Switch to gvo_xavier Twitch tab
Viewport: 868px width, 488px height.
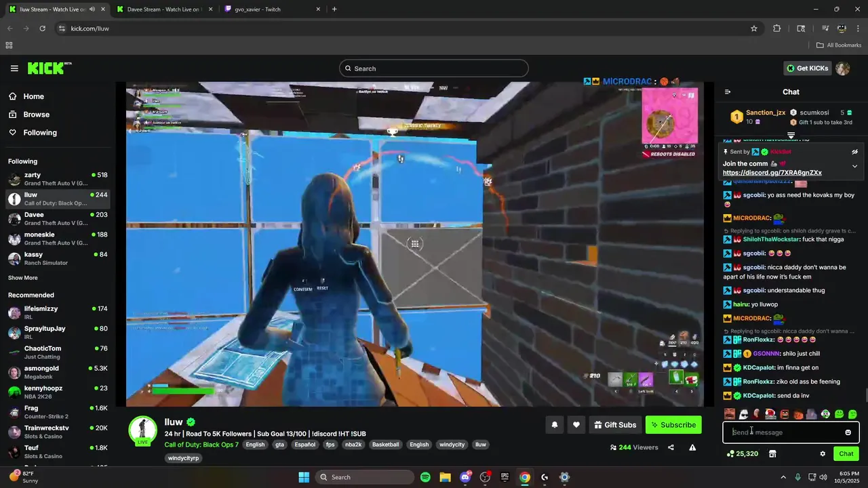pyautogui.click(x=271, y=9)
